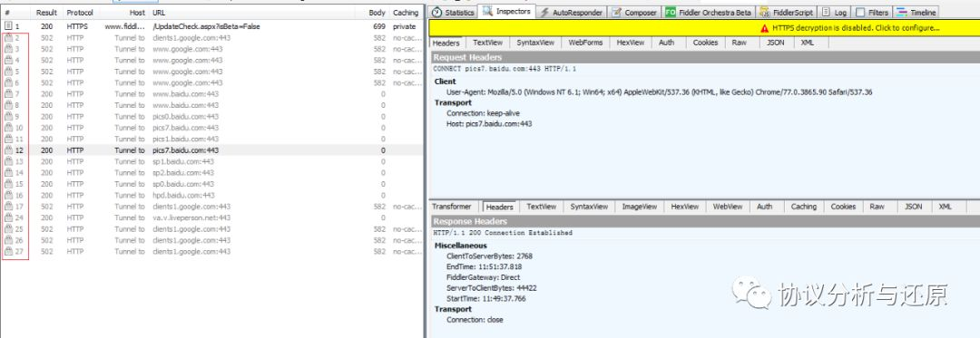This screenshot has width=980, height=338.
Task: Click the lock icon of session 27
Action: [8, 251]
